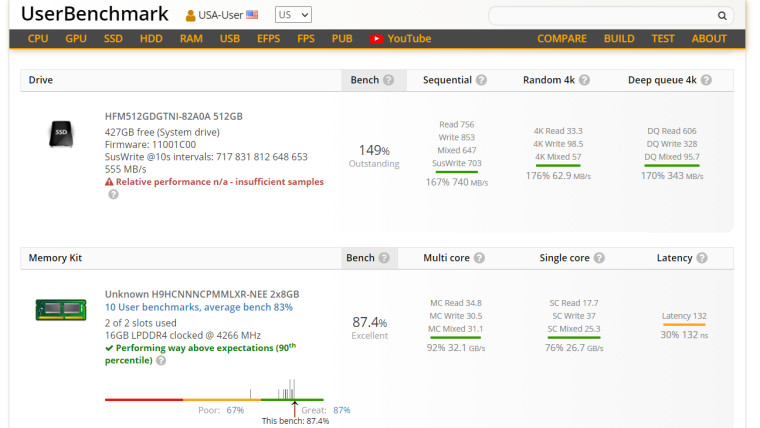This screenshot has height=428, width=760.
Task: Click the Sequential column header
Action: pos(447,80)
